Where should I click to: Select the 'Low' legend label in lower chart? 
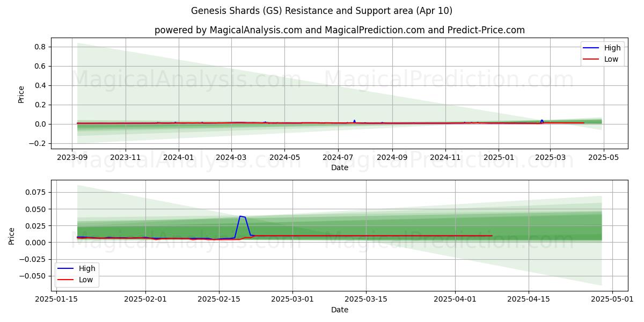click(86, 280)
